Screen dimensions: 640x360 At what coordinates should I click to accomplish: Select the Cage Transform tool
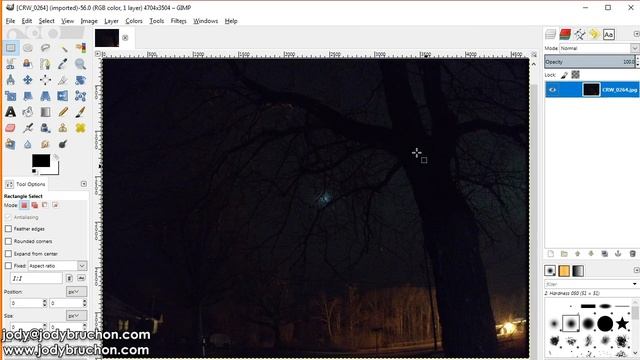tap(80, 96)
